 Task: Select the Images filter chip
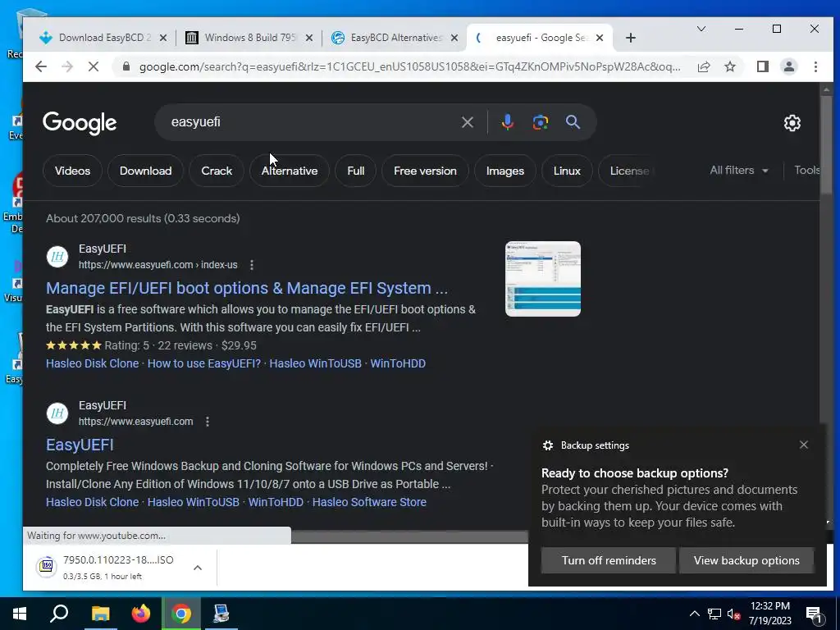pos(504,171)
